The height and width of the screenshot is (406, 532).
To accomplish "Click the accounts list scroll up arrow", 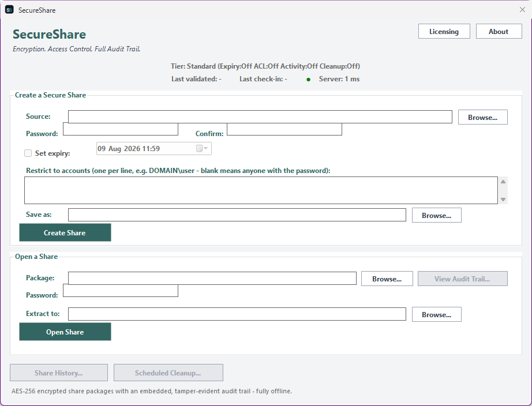I will (x=503, y=182).
